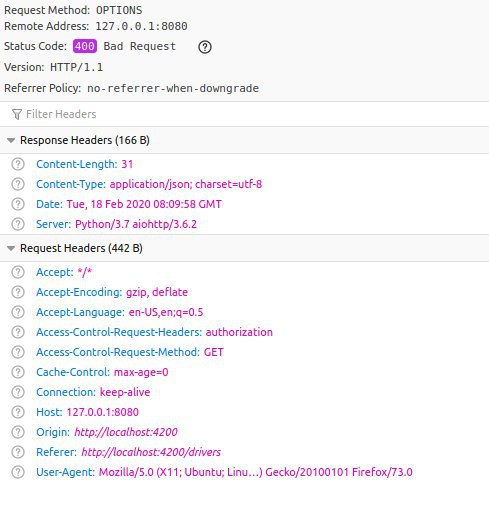Click the User-Agent header name
This screenshot has width=489, height=510.
pos(66,472)
